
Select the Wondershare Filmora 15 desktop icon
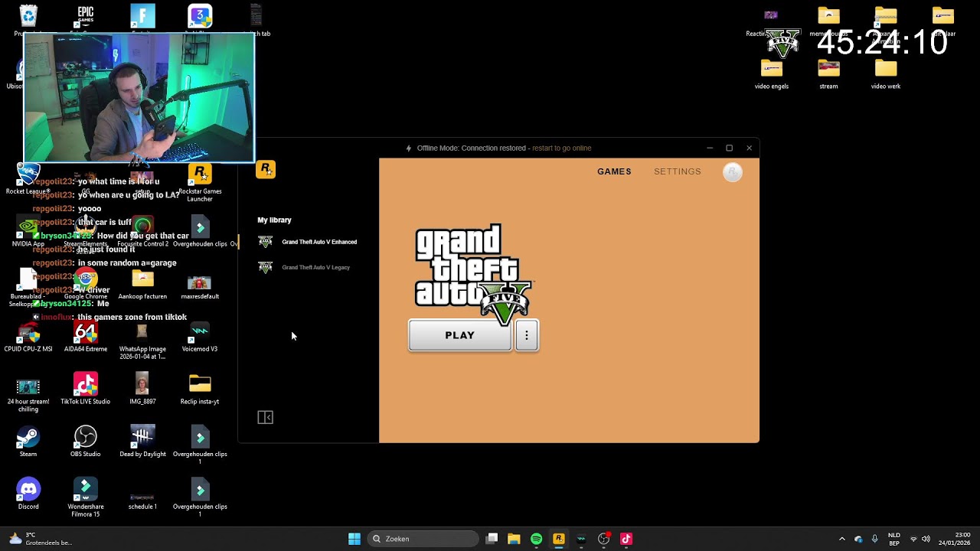tap(86, 497)
